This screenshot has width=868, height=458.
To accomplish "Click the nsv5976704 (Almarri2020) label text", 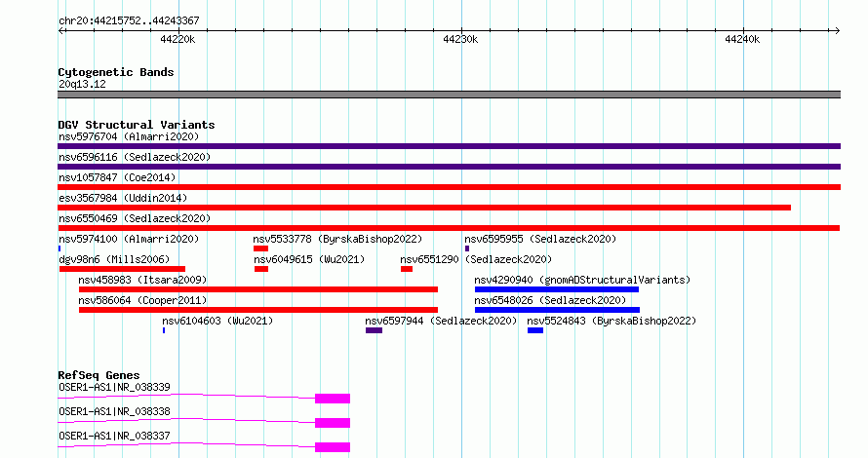I will (129, 136).
